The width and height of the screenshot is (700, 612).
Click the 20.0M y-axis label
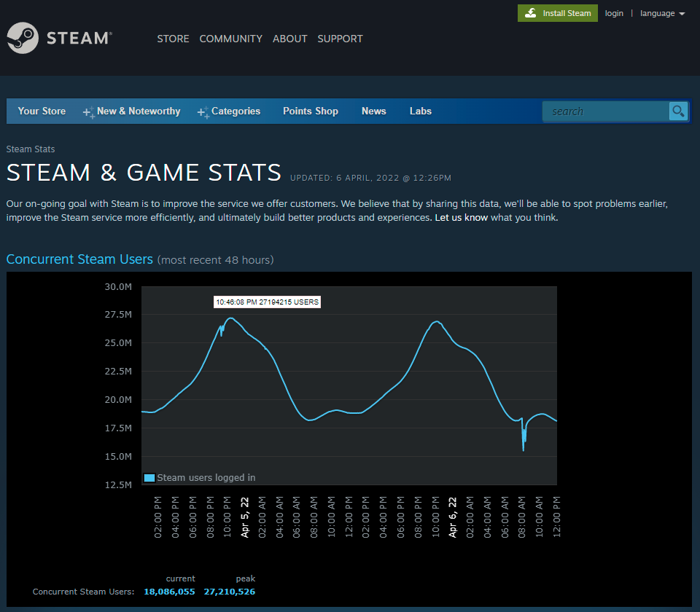[x=118, y=400]
